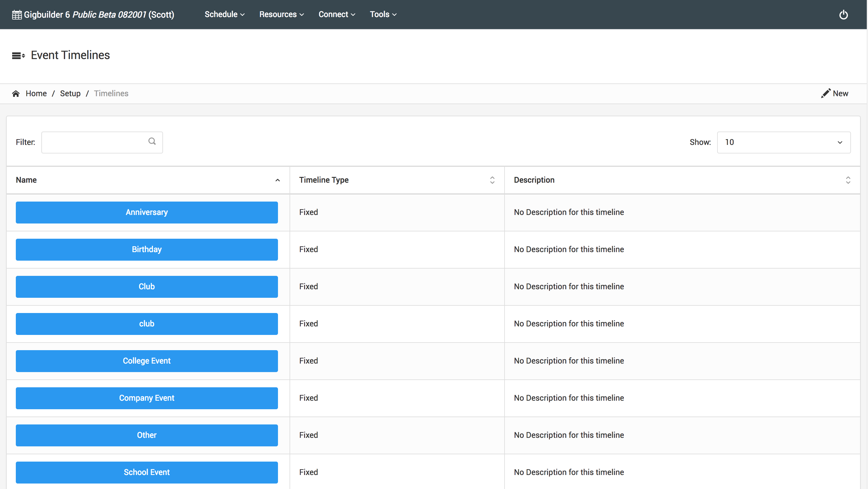Sort by Description column arrows
Image resolution: width=868 pixels, height=489 pixels.
[x=848, y=180]
